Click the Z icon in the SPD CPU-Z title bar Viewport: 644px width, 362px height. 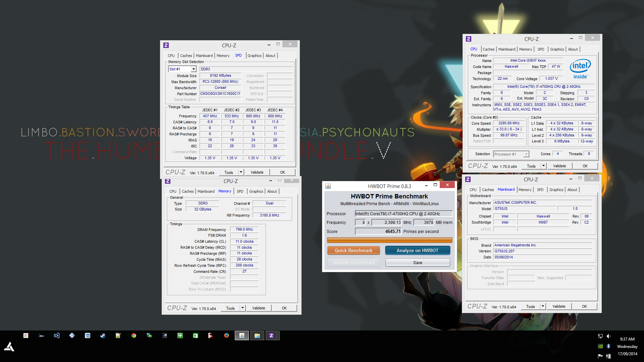(x=166, y=45)
